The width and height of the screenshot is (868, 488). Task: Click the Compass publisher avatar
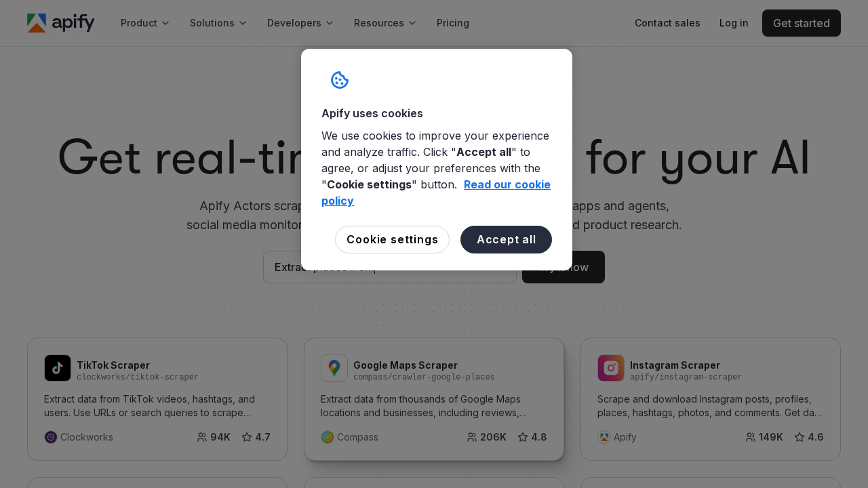pyautogui.click(x=326, y=437)
